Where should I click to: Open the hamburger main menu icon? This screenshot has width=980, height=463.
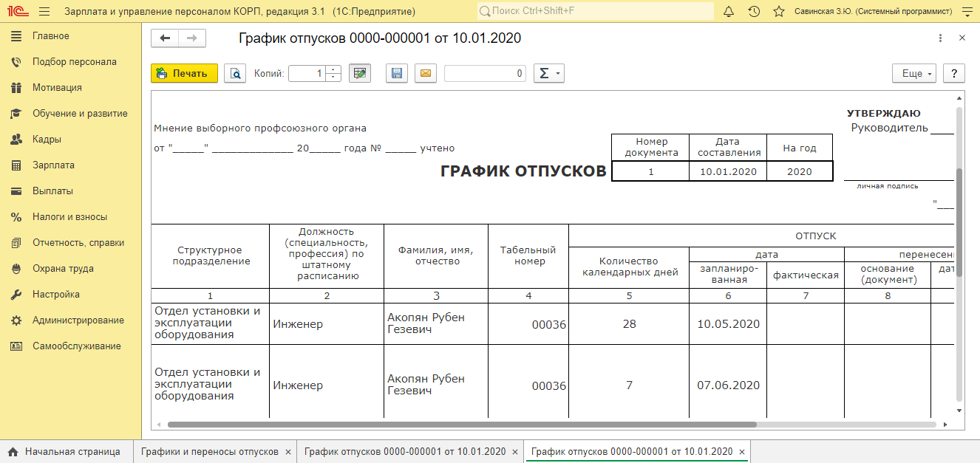pyautogui.click(x=44, y=12)
